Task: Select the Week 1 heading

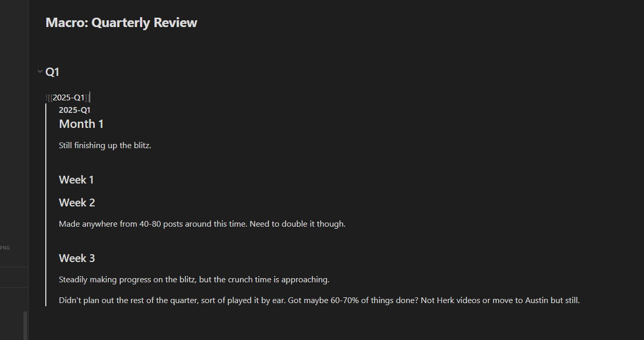Action: (76, 180)
